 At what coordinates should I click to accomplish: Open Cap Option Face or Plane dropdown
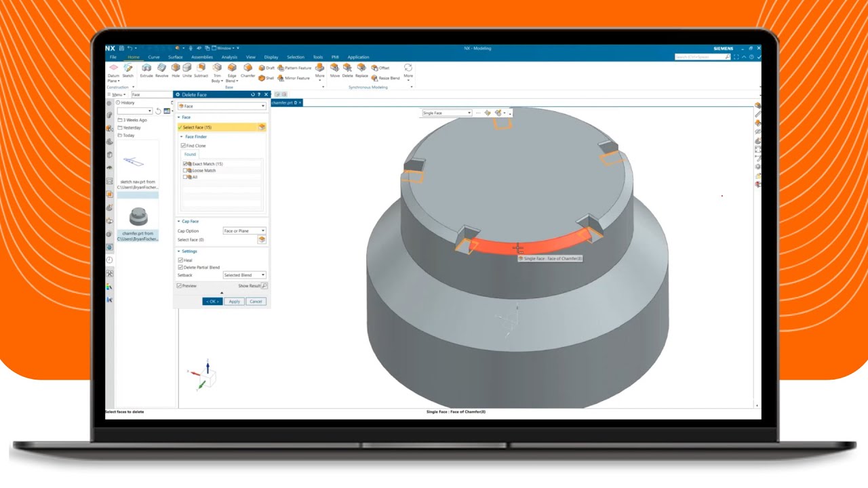coord(244,231)
